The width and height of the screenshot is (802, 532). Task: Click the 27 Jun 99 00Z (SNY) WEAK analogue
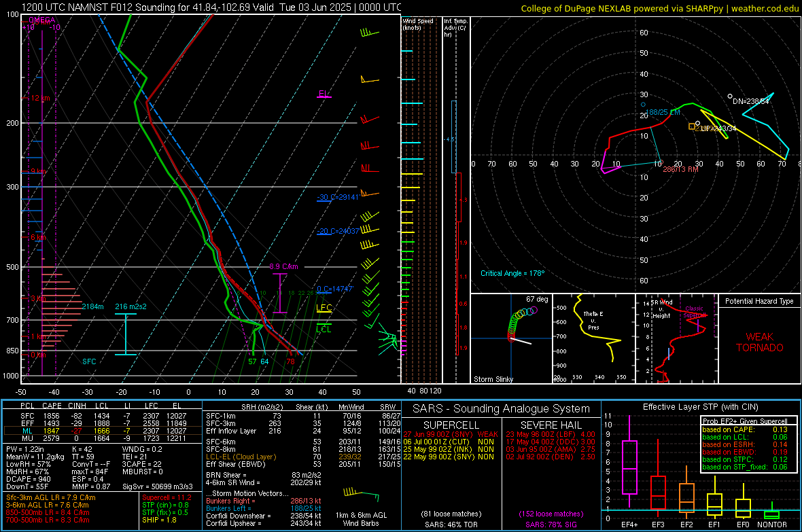pos(450,434)
